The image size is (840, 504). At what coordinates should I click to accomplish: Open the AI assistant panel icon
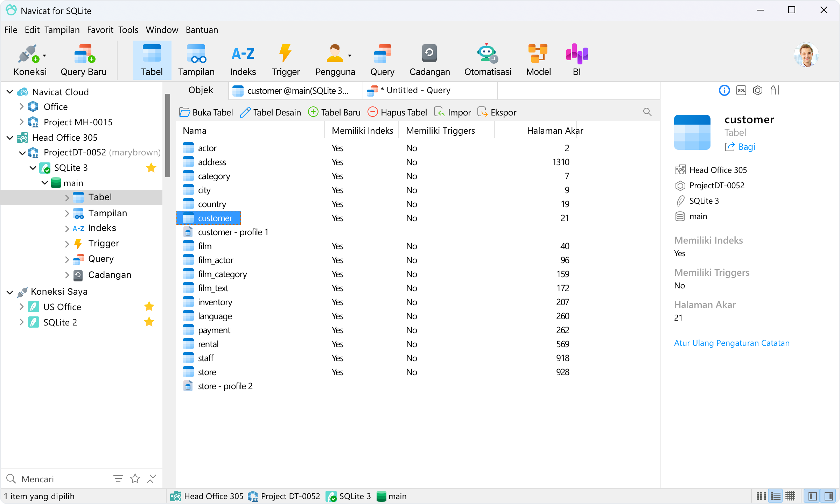pos(775,90)
